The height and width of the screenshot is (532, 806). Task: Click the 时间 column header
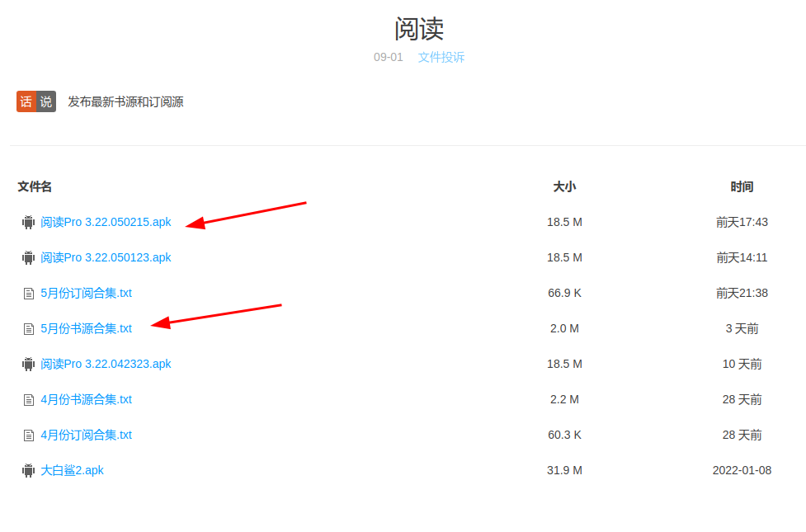point(742,186)
